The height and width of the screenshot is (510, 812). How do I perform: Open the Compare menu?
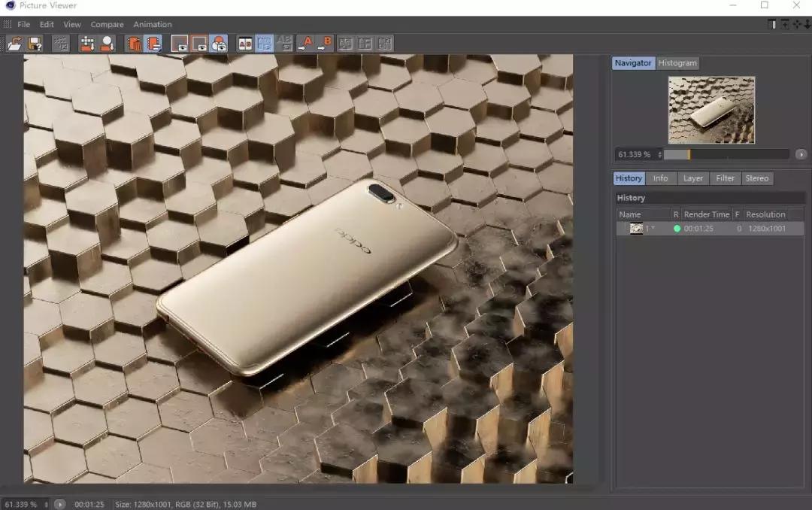107,24
